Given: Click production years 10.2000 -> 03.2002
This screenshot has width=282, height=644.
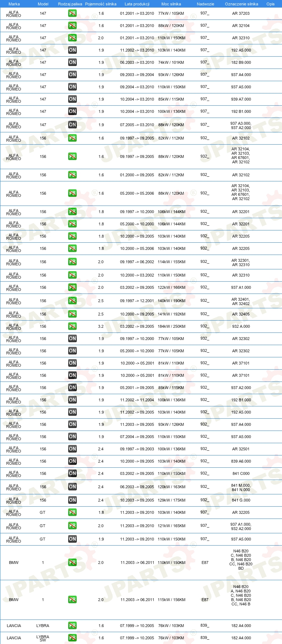Looking at the screenshot, I should pos(137,275).
